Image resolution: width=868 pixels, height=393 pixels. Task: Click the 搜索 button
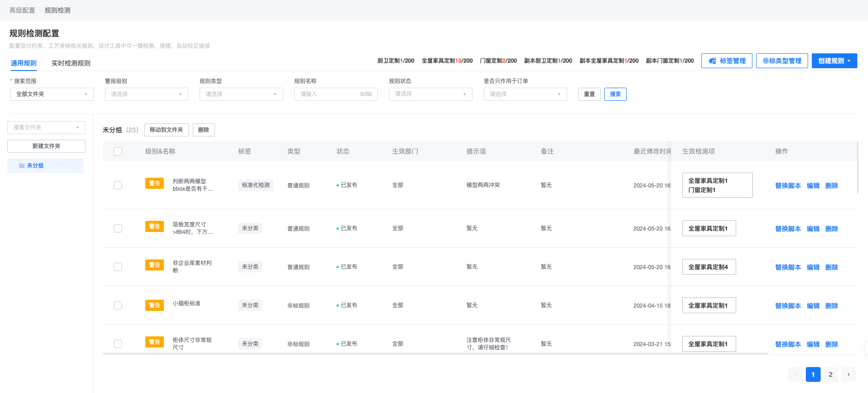coord(615,94)
